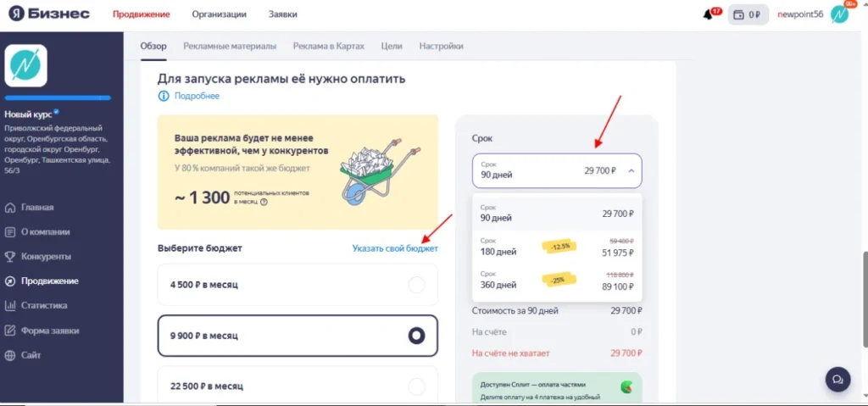The image size is (868, 406).
Task: Switch to the Реклама в Картах tab
Action: [329, 46]
